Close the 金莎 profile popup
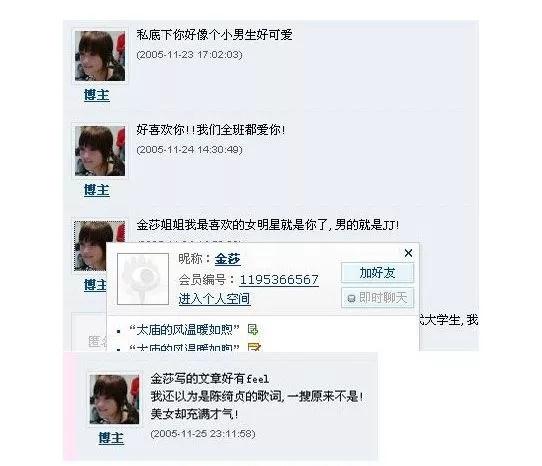This screenshot has height=466, width=542. 408,253
